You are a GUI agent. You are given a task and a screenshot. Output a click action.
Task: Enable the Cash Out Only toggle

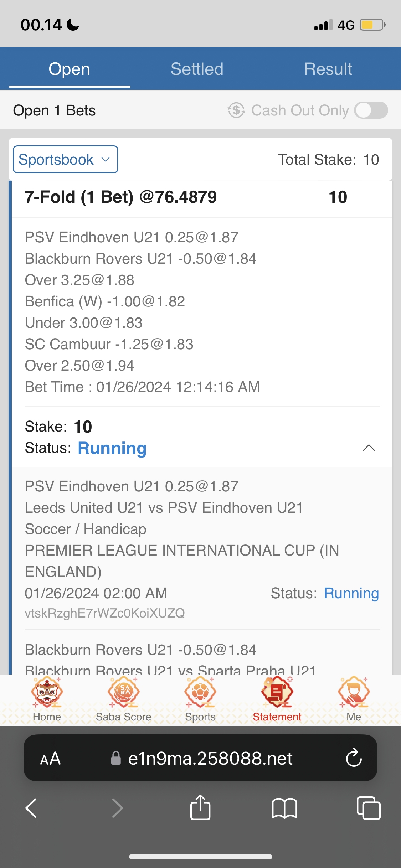point(371,110)
